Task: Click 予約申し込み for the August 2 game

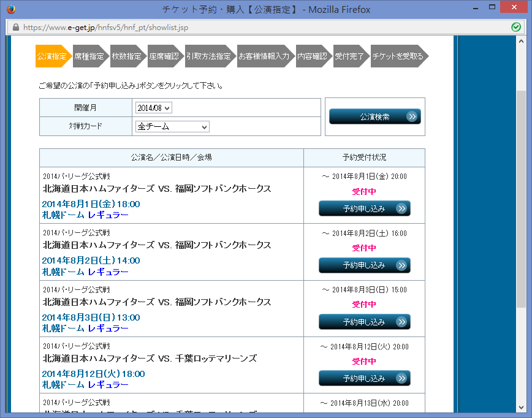Action: [x=365, y=265]
